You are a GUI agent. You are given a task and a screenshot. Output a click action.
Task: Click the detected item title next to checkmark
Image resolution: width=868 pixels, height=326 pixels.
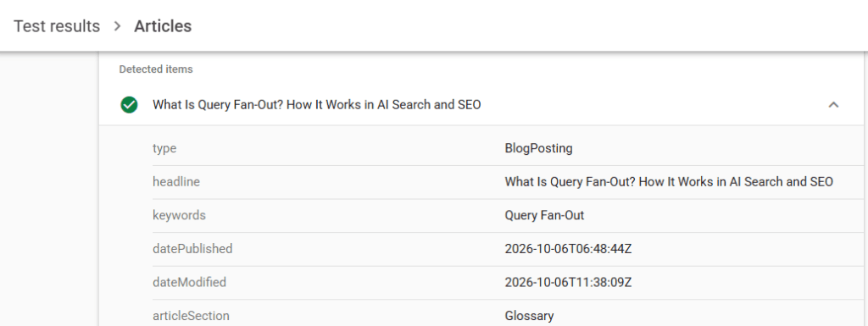coord(317,104)
